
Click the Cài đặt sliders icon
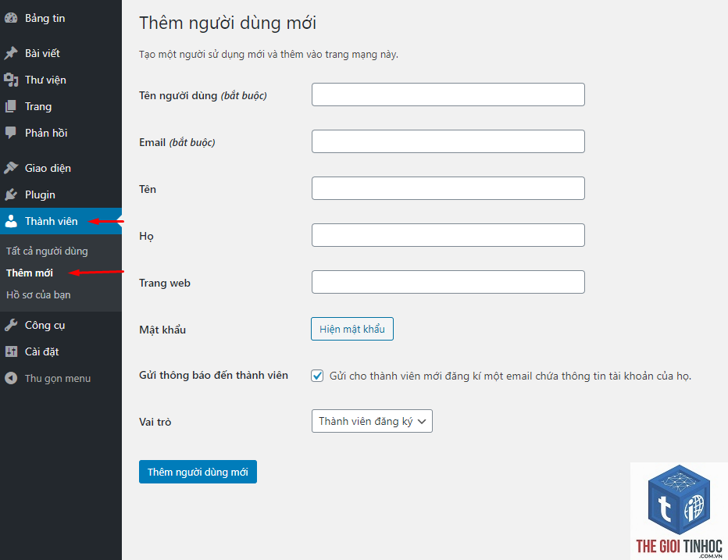11,351
